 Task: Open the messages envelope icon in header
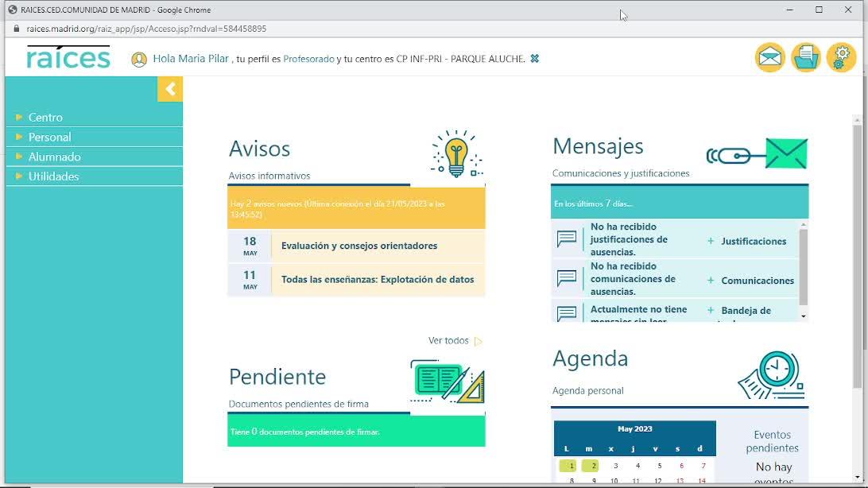pyautogui.click(x=770, y=57)
